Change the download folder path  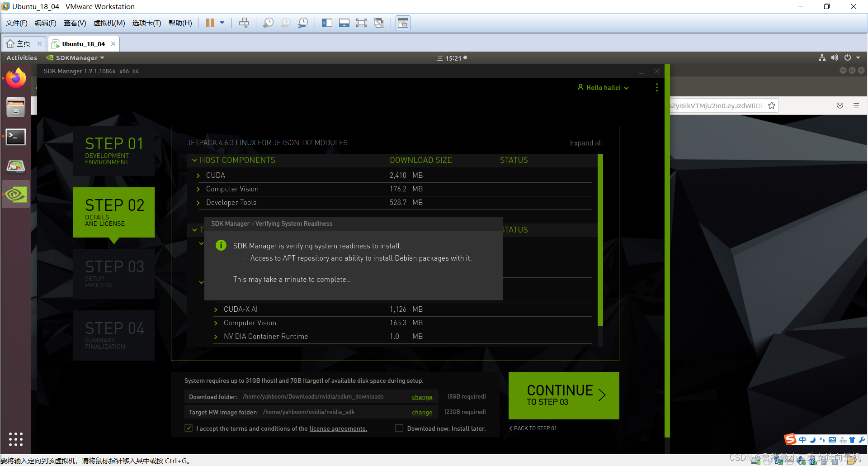coord(422,397)
